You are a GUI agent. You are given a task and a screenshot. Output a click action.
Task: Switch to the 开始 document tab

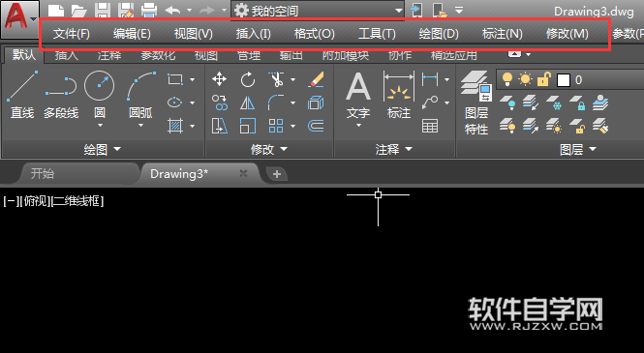(x=43, y=174)
